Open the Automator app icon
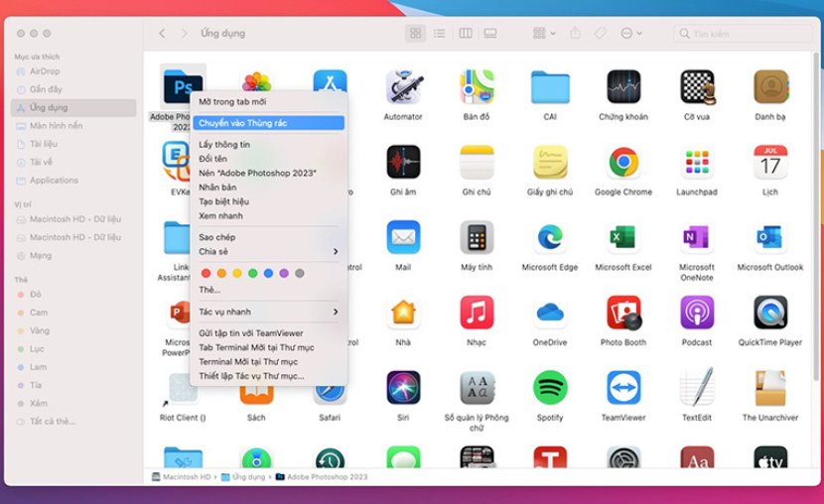Viewport: 824px width, 504px height. [403, 86]
